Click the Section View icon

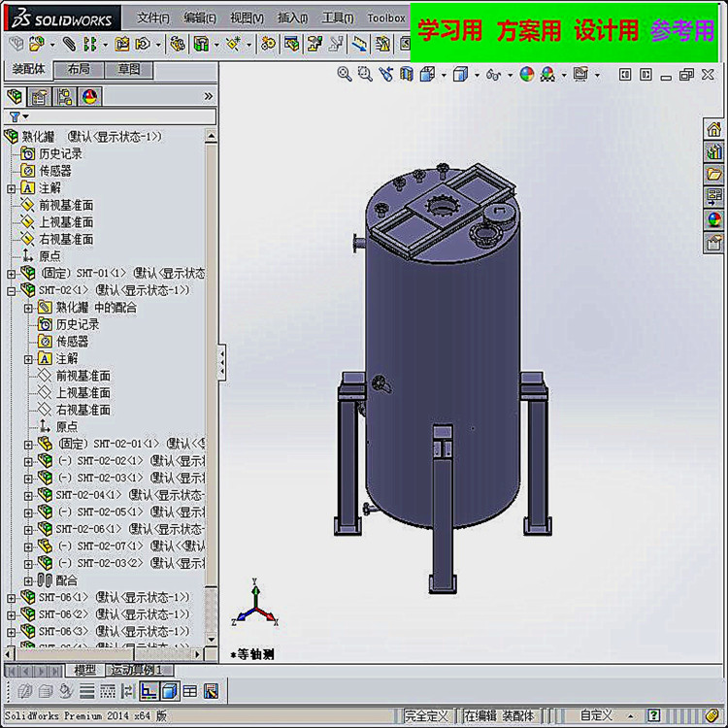point(407,74)
